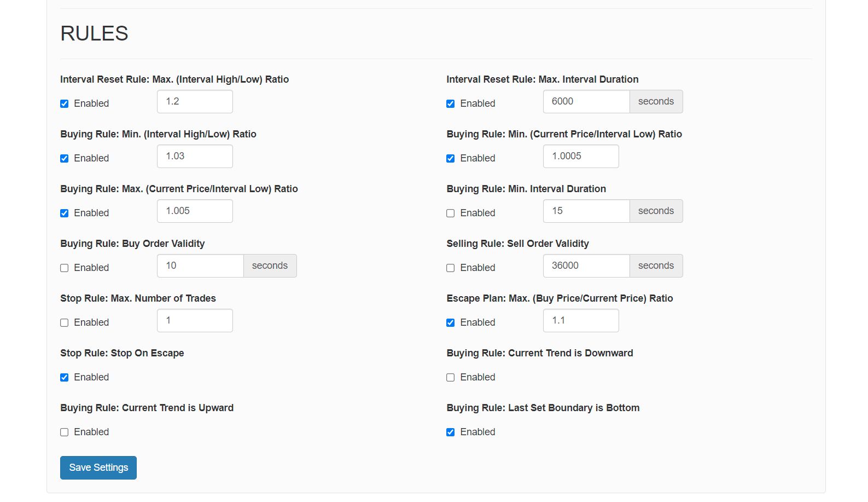Enable the Buy Order Validity rule

tap(65, 268)
